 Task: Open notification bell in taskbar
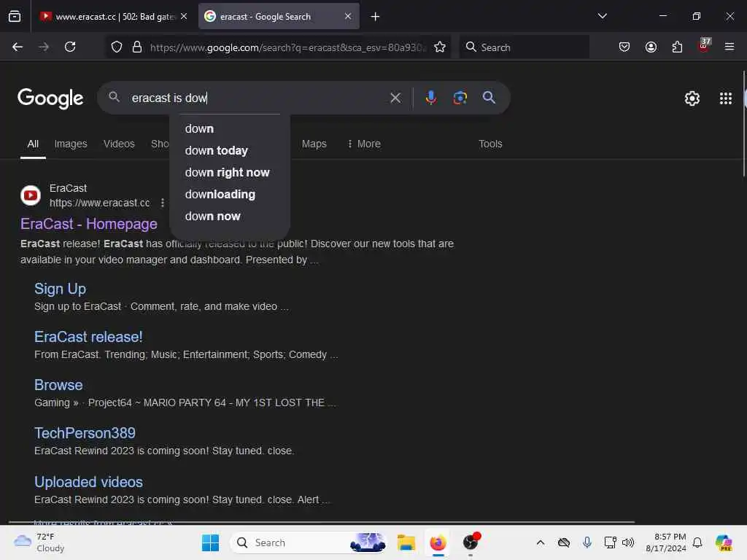pyautogui.click(x=697, y=542)
